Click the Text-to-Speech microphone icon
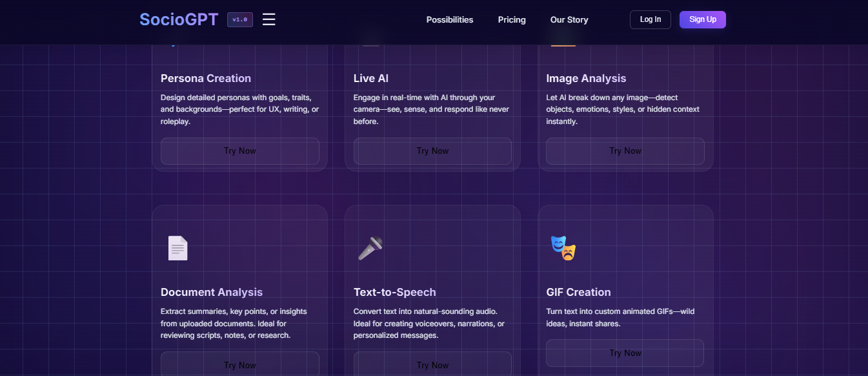Screen dimensions: 868x376 tap(370, 248)
